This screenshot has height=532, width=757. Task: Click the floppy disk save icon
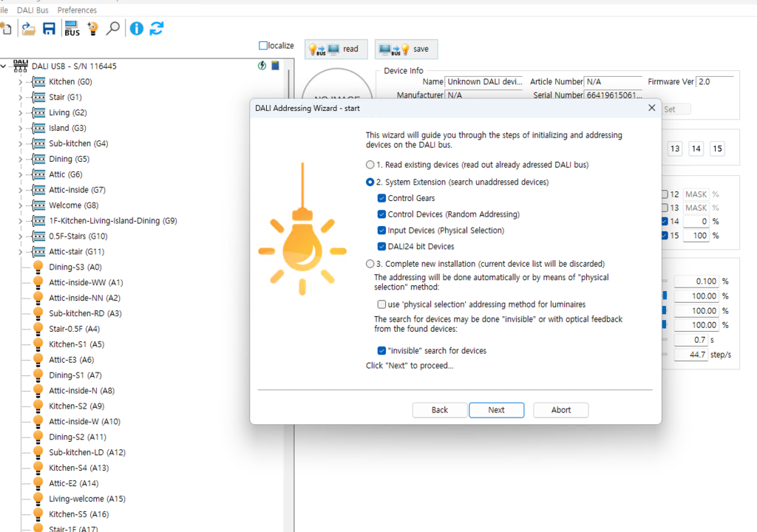click(49, 29)
